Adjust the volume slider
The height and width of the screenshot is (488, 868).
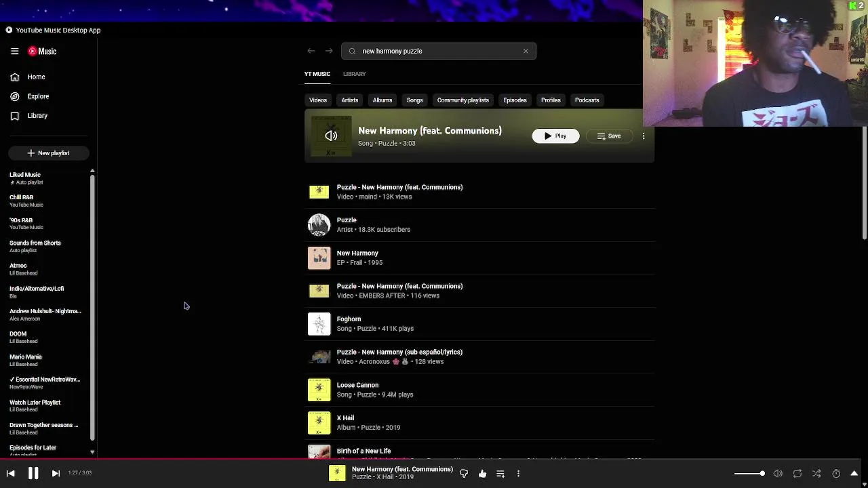(x=750, y=474)
